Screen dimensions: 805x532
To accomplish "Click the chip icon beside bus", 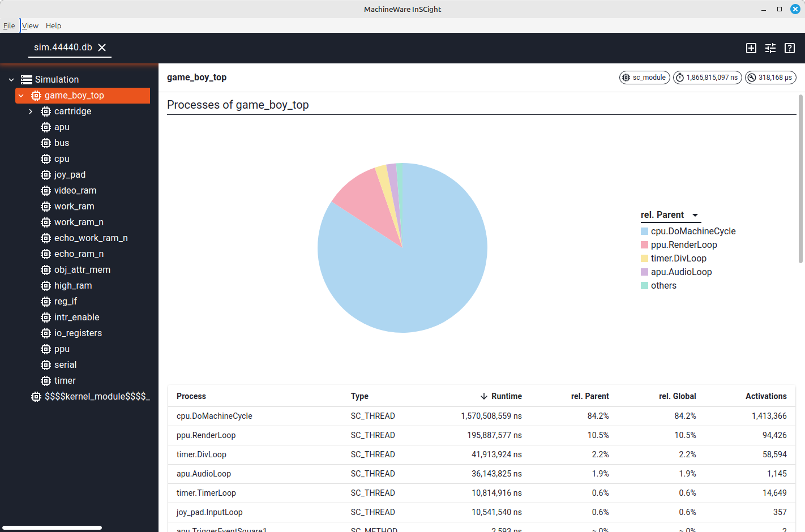I will 46,143.
